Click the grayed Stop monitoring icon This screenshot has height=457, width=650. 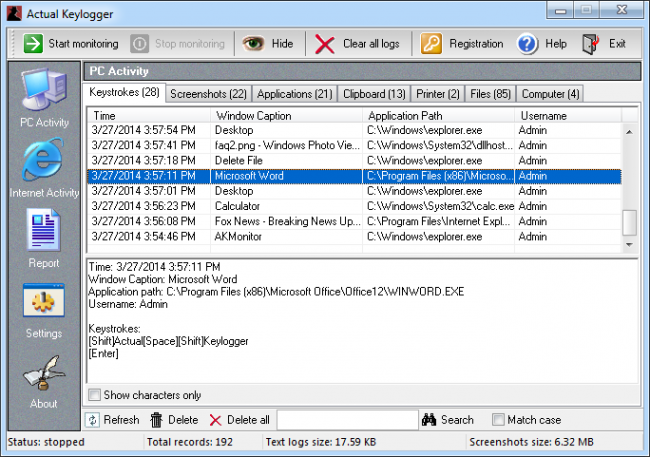(139, 44)
